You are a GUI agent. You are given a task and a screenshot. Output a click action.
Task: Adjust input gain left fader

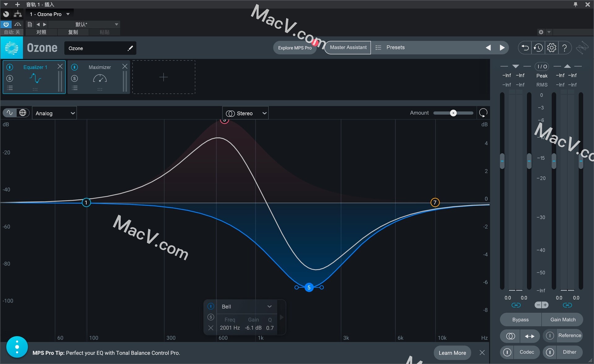tap(502, 161)
